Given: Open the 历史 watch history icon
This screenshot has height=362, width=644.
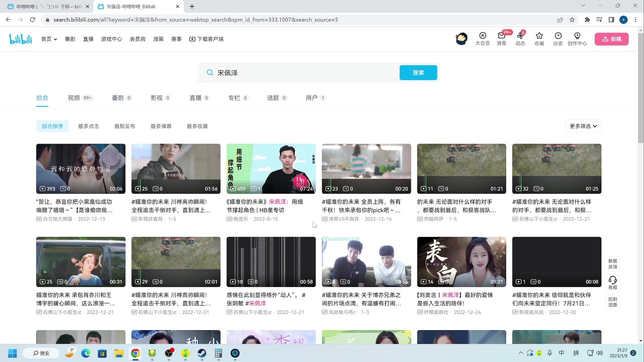Looking at the screenshot, I should coord(558,36).
